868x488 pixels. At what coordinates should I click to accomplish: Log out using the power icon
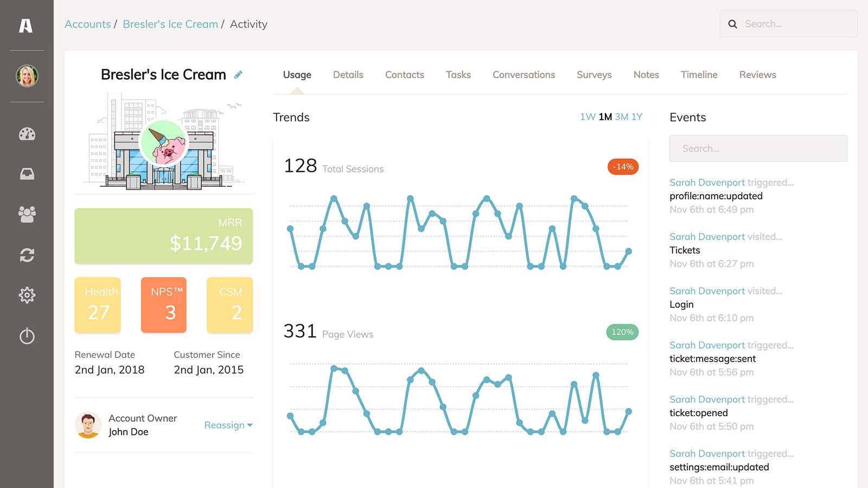tap(27, 336)
